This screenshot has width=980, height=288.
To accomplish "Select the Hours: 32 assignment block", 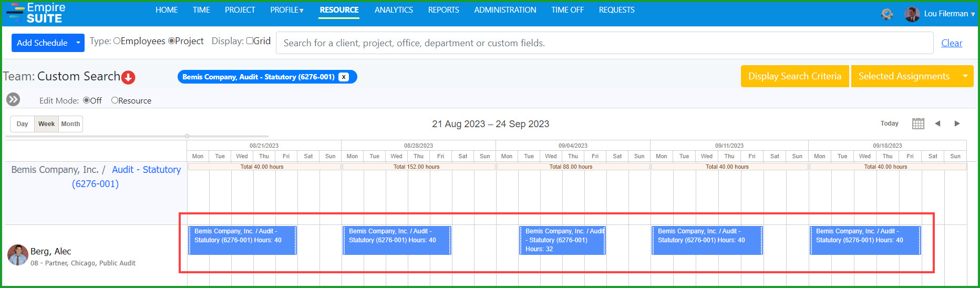I will point(562,240).
